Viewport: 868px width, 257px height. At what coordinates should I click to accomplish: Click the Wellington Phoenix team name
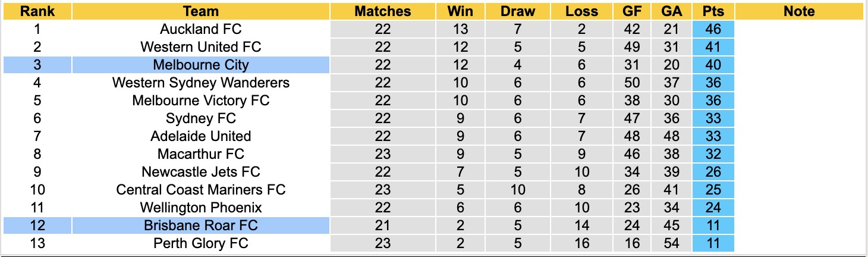pos(201,208)
